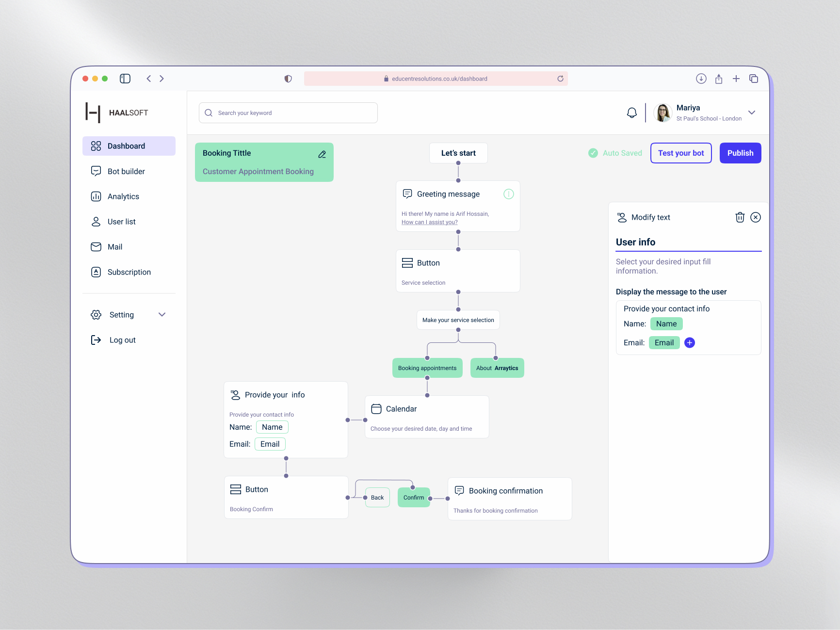Add another input field with plus icon

pyautogui.click(x=690, y=343)
